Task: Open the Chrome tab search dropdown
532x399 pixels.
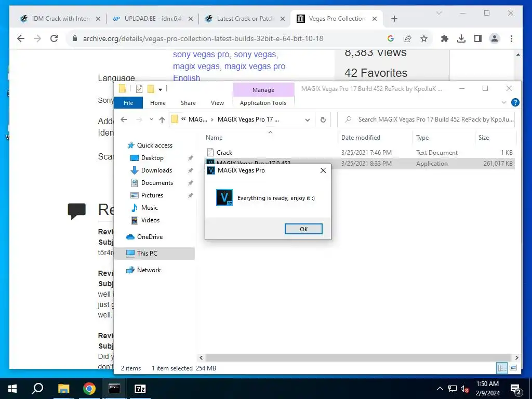Action: coord(438,13)
